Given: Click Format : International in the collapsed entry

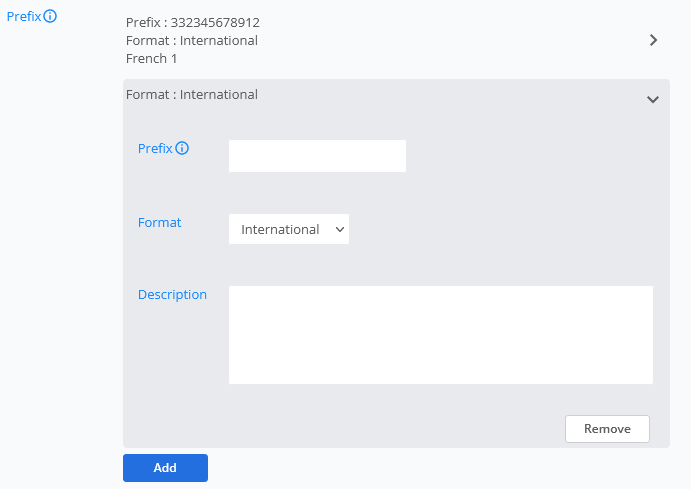Looking at the screenshot, I should point(192,40).
